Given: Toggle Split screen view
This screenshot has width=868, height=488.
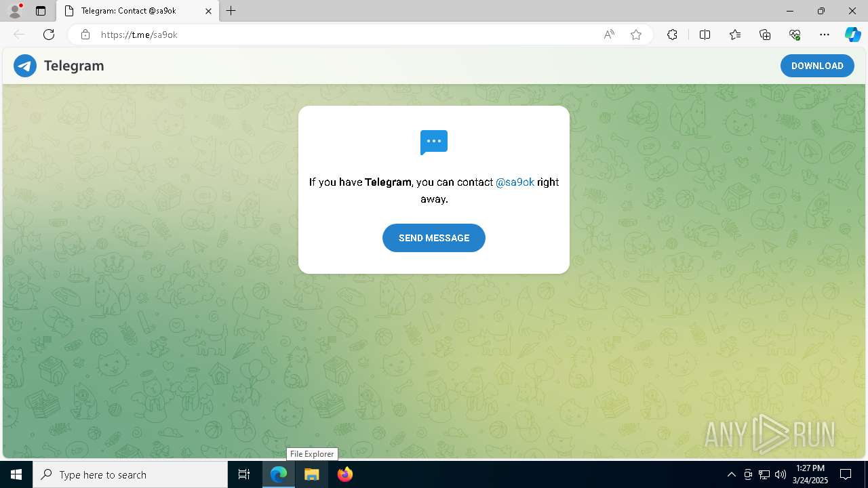Looking at the screenshot, I should pyautogui.click(x=705, y=35).
